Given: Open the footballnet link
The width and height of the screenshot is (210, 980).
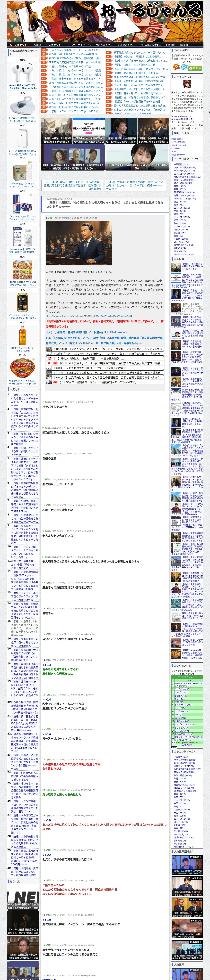Looking at the screenshot, I should click(176, 148).
